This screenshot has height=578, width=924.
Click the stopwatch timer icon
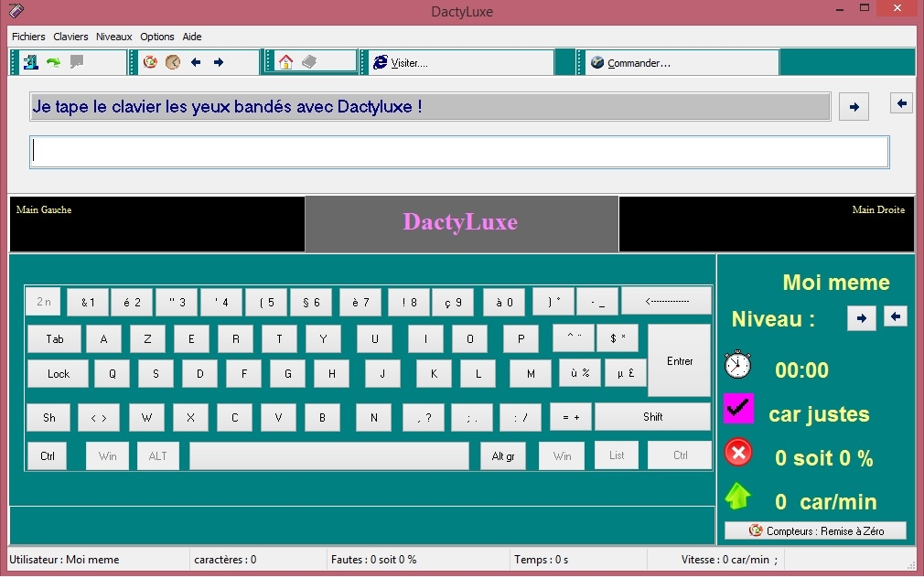click(x=737, y=364)
